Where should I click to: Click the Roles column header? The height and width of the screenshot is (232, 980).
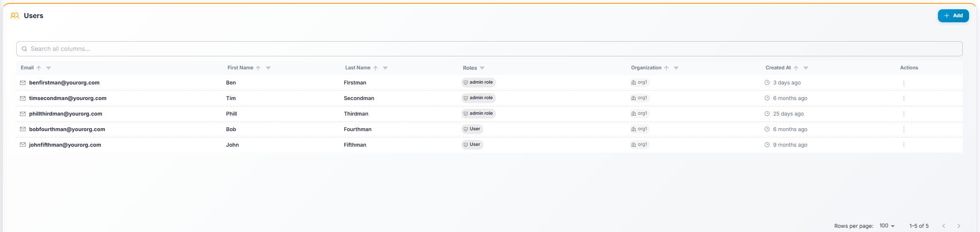470,68
